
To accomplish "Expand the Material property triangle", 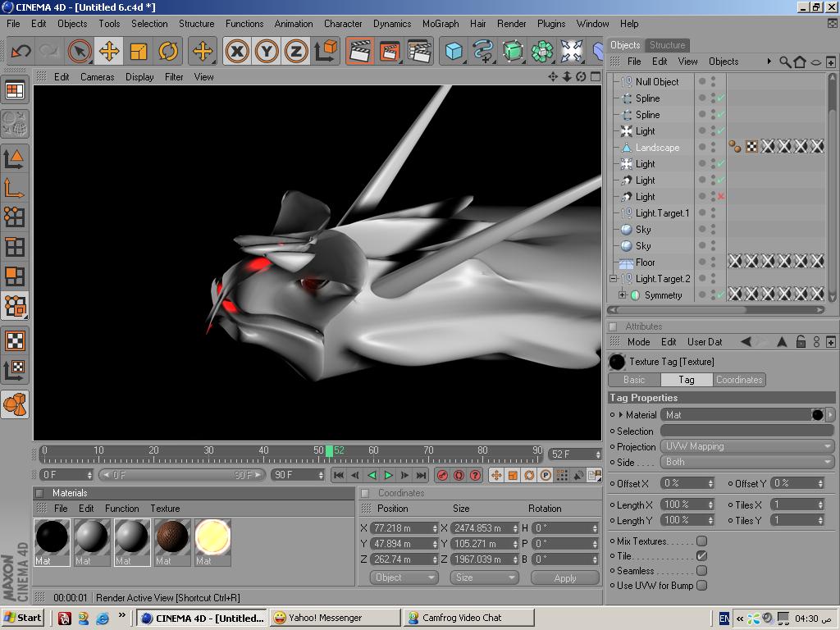I will [621, 414].
